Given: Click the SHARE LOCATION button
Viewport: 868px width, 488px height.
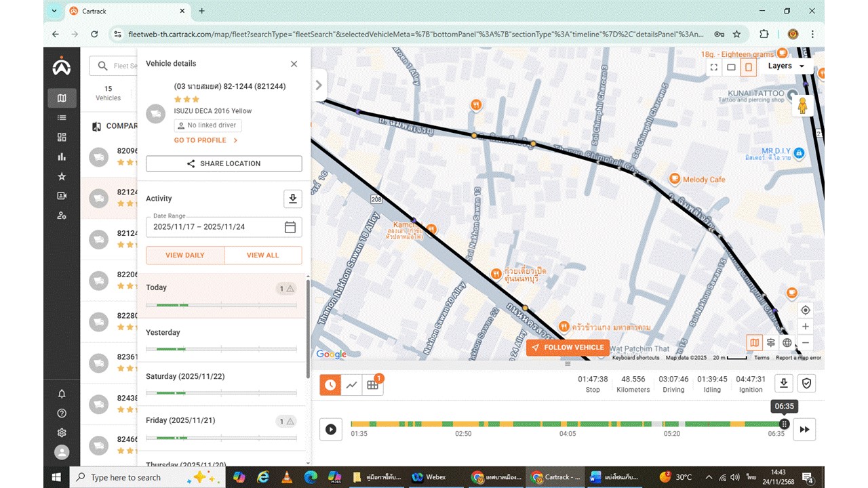Looking at the screenshot, I should click(x=224, y=163).
